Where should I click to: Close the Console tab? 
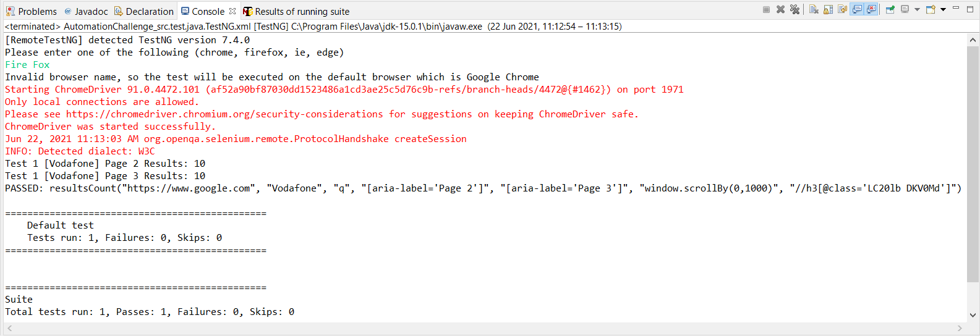[232, 11]
